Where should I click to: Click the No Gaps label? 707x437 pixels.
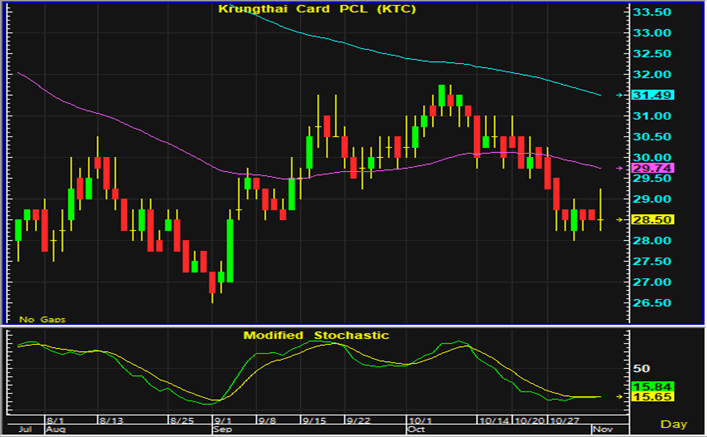38,318
